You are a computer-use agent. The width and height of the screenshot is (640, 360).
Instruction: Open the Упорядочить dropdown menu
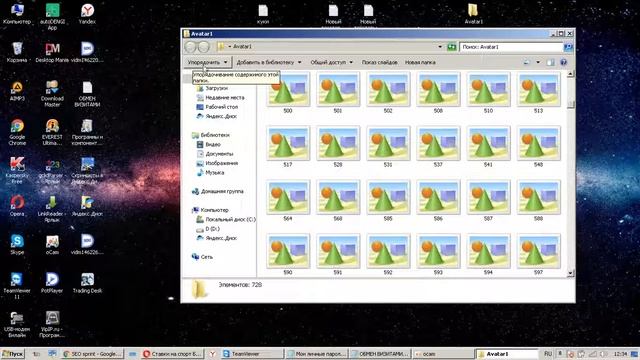tap(207, 62)
